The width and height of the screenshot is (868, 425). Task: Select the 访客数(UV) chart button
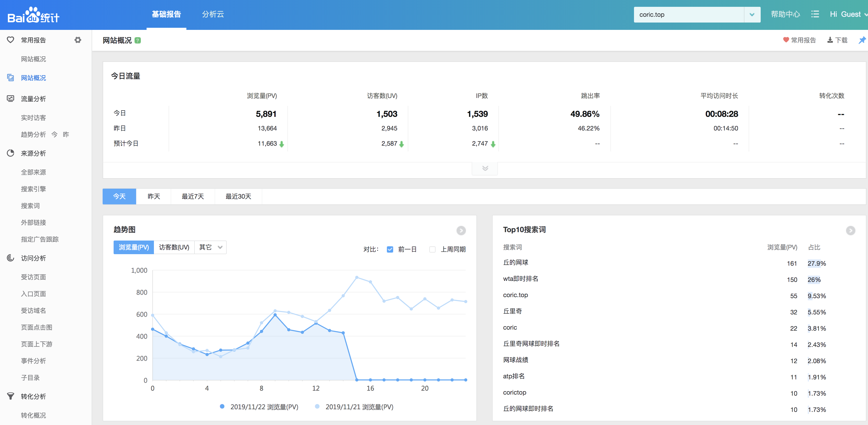(174, 247)
